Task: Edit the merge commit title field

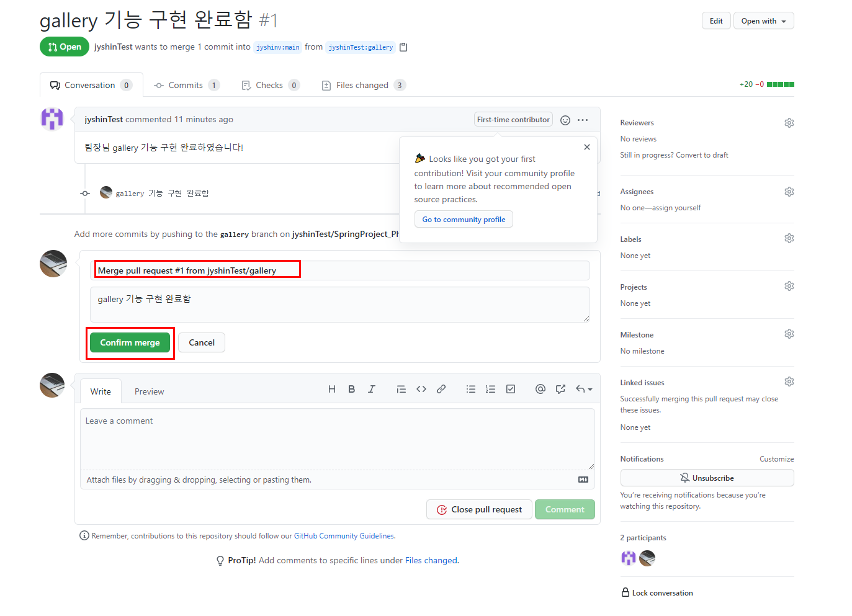Action: (x=340, y=270)
